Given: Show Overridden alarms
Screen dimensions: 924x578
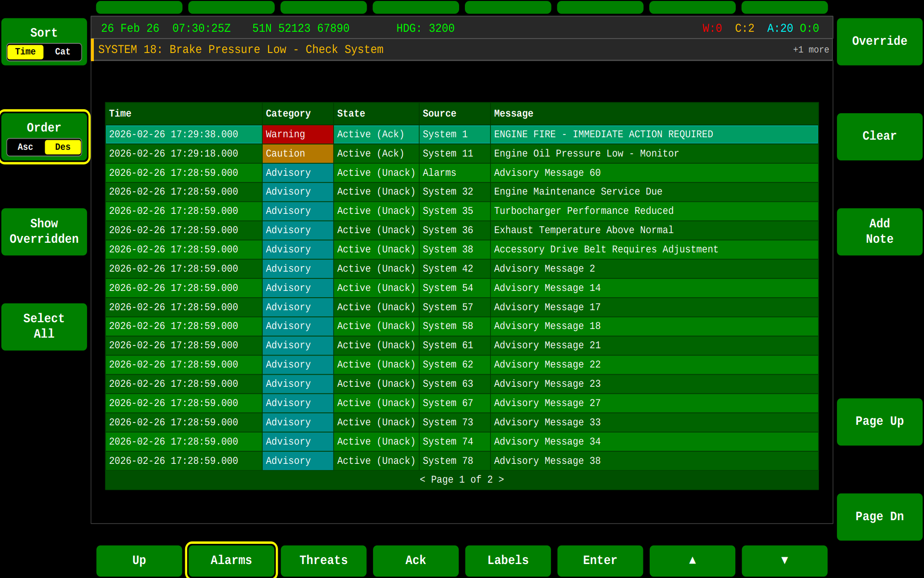Looking at the screenshot, I should tap(44, 232).
